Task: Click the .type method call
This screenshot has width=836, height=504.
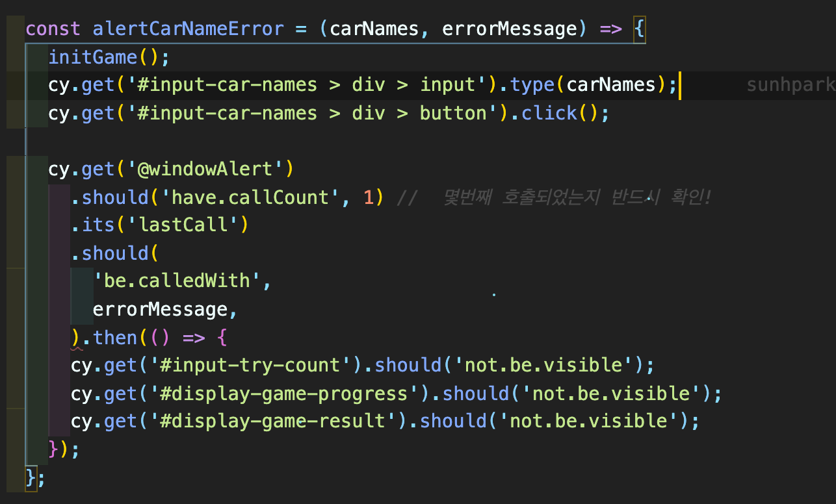Action: coord(528,84)
